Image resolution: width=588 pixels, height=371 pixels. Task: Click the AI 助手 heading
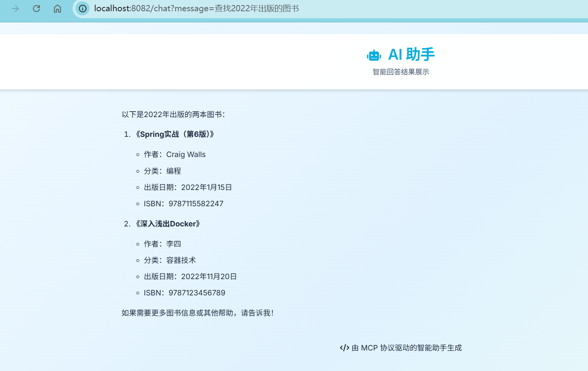click(411, 54)
